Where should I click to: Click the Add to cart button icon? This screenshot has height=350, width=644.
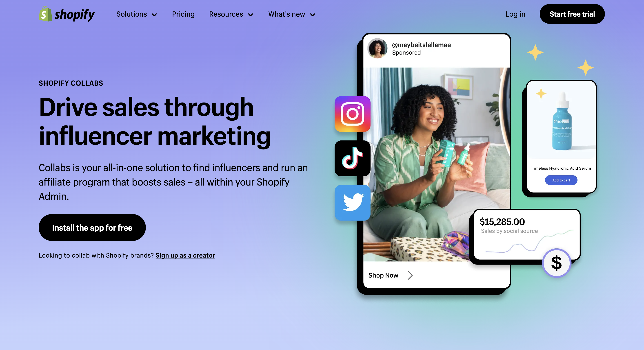point(560,180)
